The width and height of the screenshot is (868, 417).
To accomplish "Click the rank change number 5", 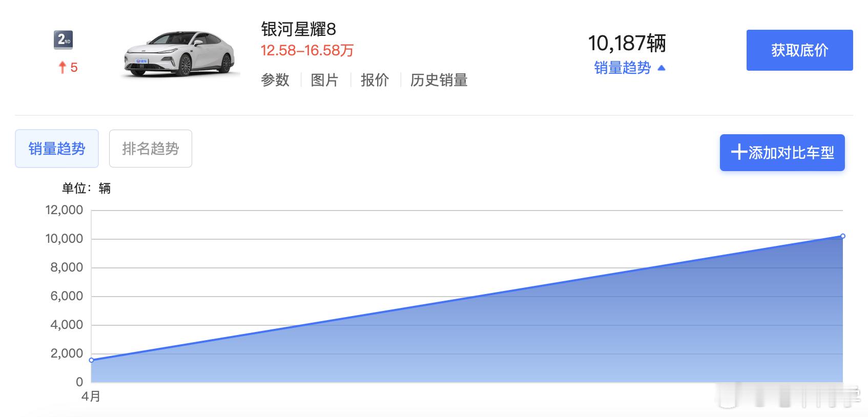I will pyautogui.click(x=74, y=68).
